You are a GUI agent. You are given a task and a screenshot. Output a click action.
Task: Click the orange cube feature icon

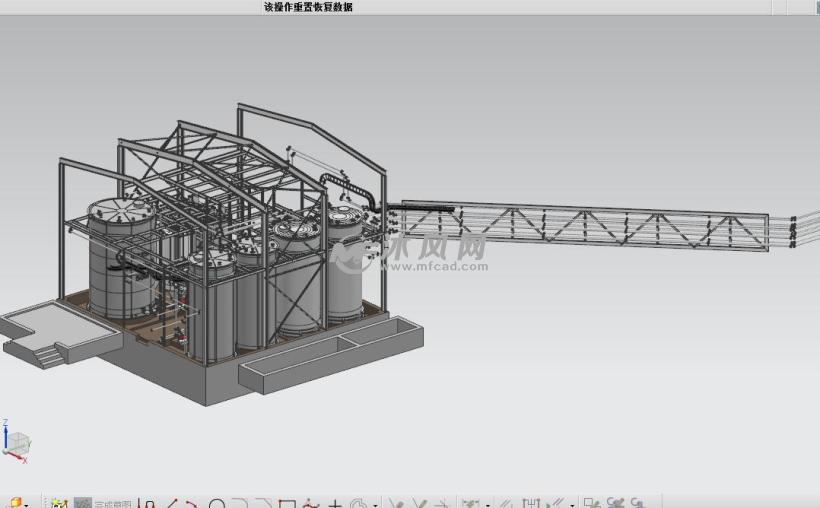point(14,503)
